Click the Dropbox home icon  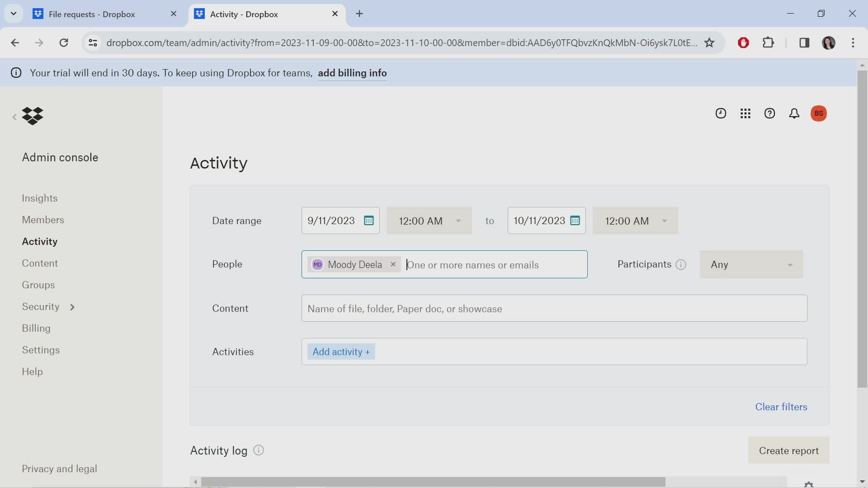32,116
